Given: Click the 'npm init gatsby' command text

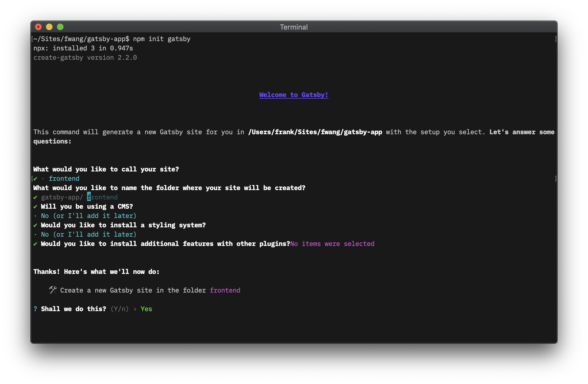Looking at the screenshot, I should click(x=162, y=39).
